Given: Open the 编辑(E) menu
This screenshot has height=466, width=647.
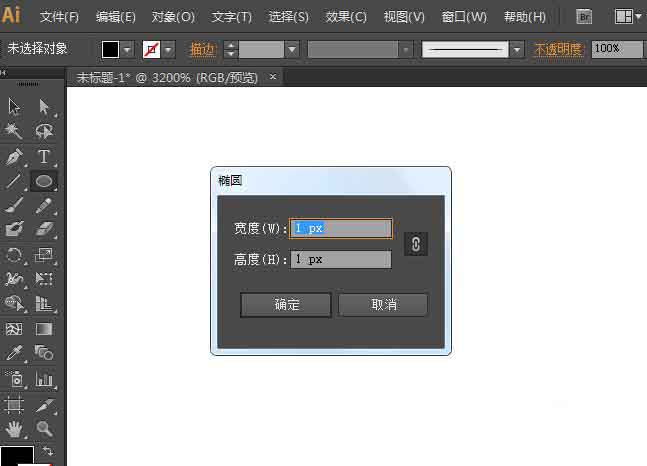Looking at the screenshot, I should click(x=116, y=17).
